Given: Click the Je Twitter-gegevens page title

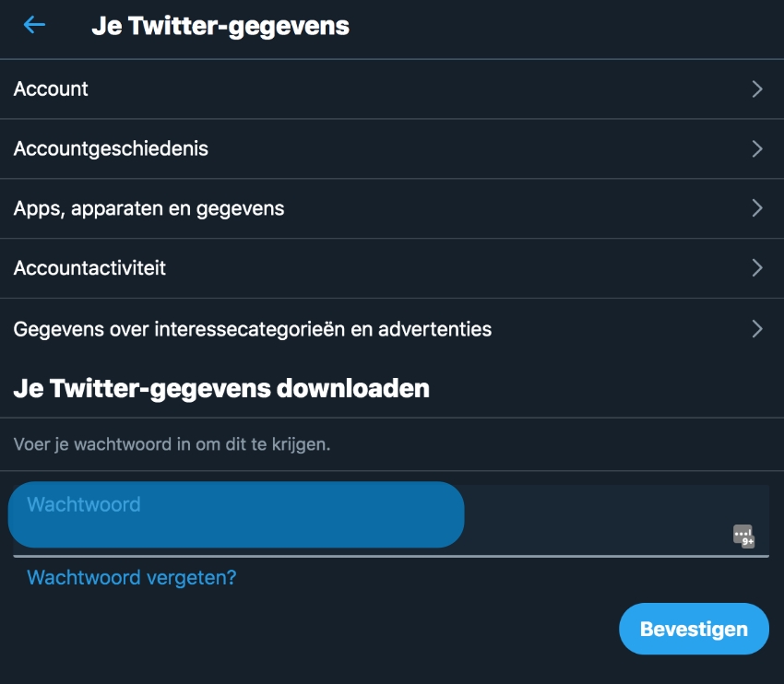Looking at the screenshot, I should (x=220, y=26).
